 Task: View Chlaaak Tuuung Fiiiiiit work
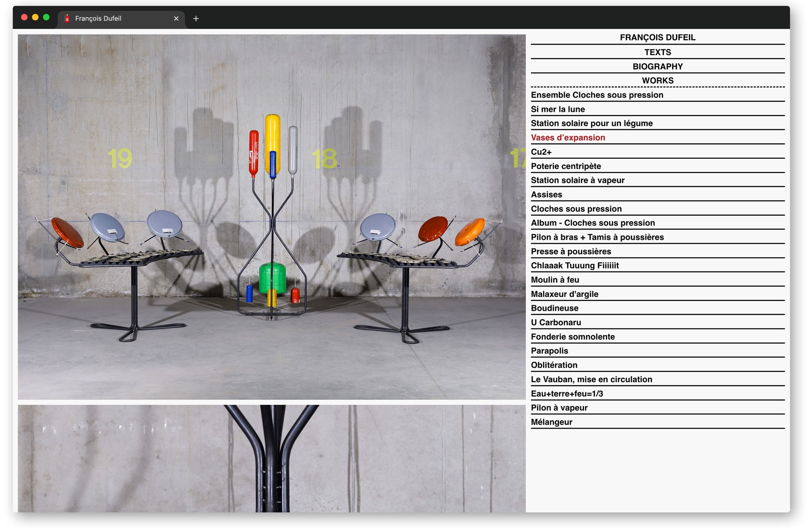pos(574,266)
